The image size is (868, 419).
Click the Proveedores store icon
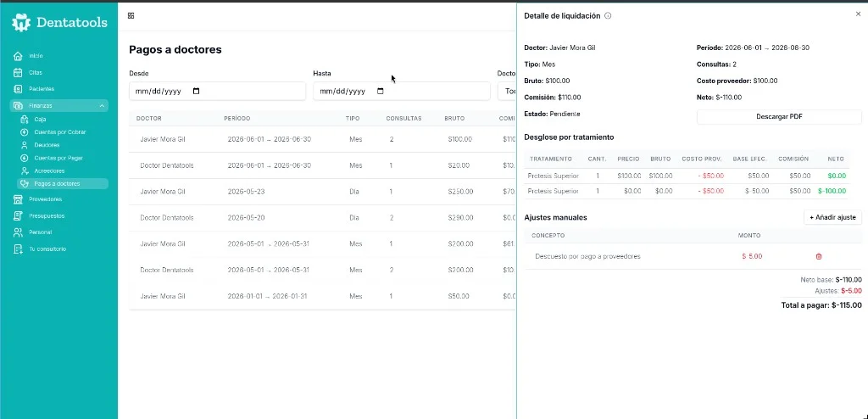[x=18, y=199]
